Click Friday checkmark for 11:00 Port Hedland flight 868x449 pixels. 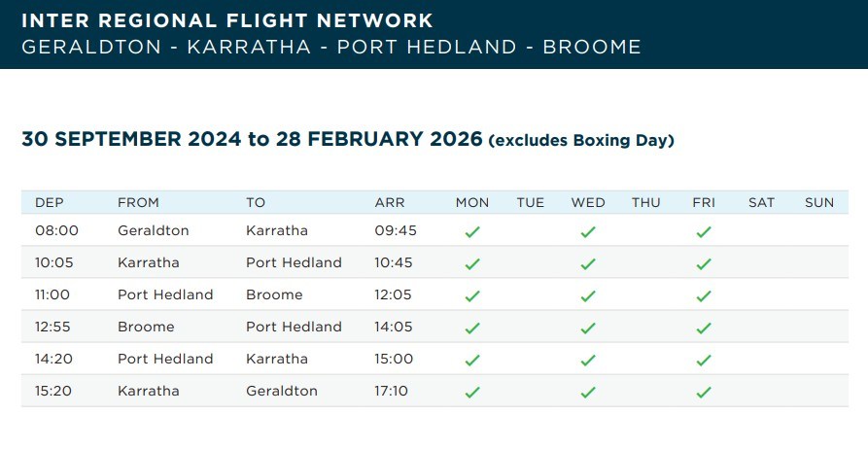click(x=704, y=296)
